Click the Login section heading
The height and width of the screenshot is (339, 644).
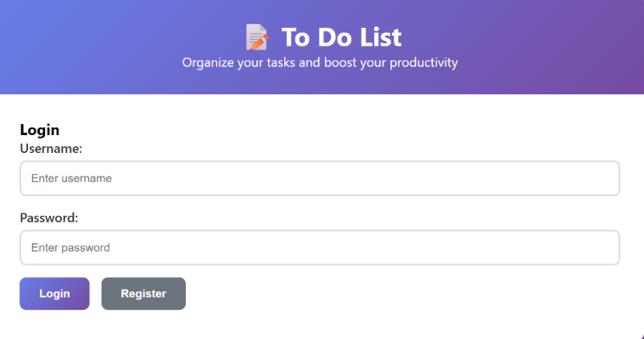39,130
